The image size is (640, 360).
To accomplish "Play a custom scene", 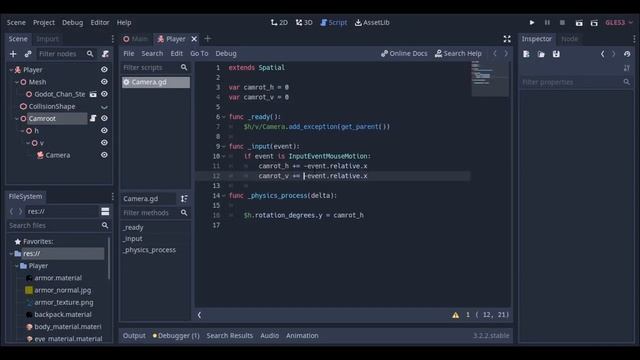I will 594,23.
